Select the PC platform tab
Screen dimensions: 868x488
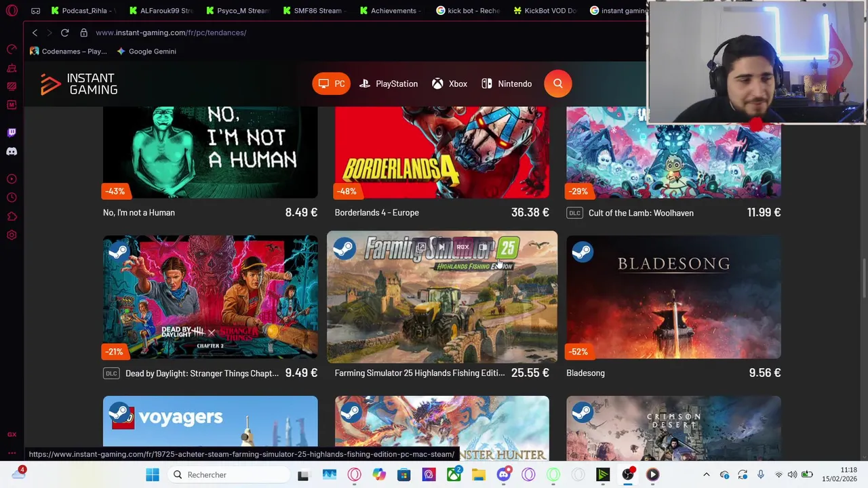pos(332,84)
